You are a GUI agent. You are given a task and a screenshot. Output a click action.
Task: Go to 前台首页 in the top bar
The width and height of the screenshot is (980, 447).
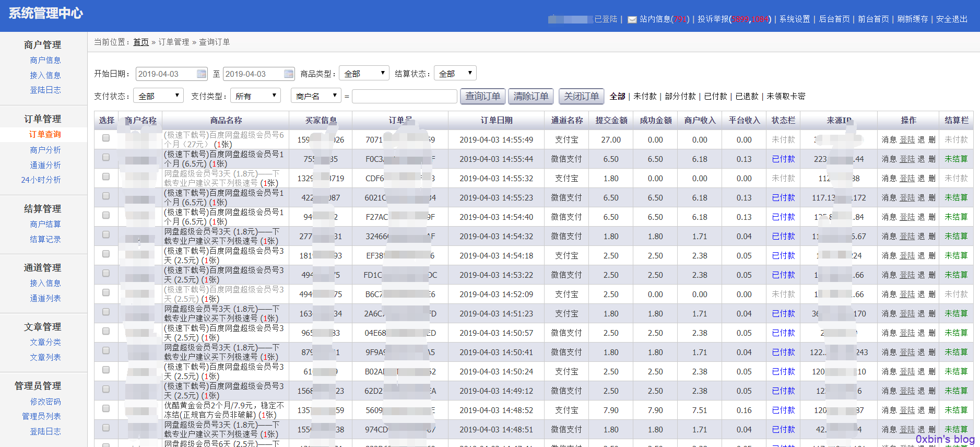873,19
